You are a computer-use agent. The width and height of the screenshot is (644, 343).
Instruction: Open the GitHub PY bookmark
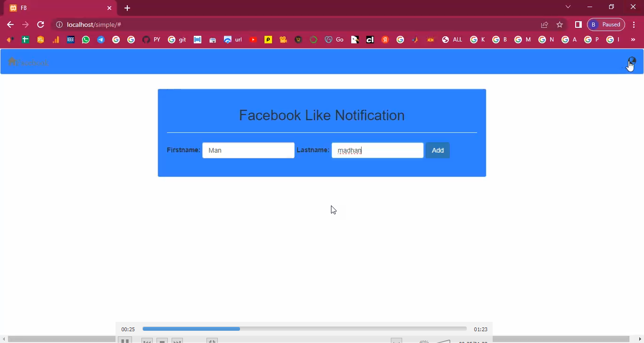151,40
